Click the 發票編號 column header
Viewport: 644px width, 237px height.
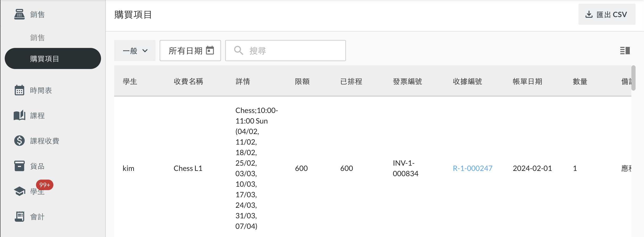point(407,81)
